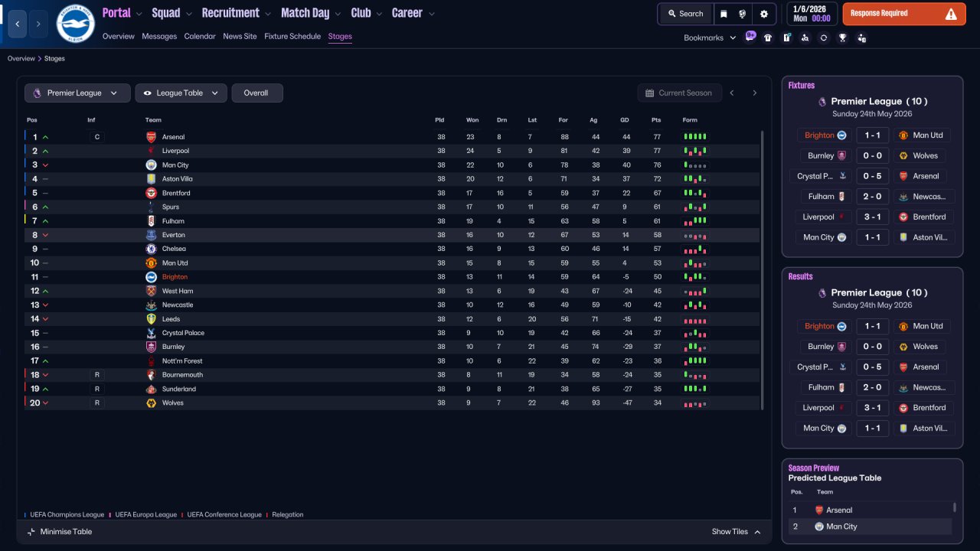980x551 pixels.
Task: Click the Response Required button
Action: [903, 14]
